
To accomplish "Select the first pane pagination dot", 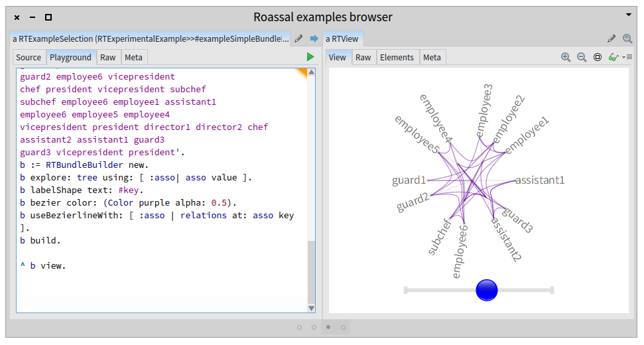I will 299,327.
